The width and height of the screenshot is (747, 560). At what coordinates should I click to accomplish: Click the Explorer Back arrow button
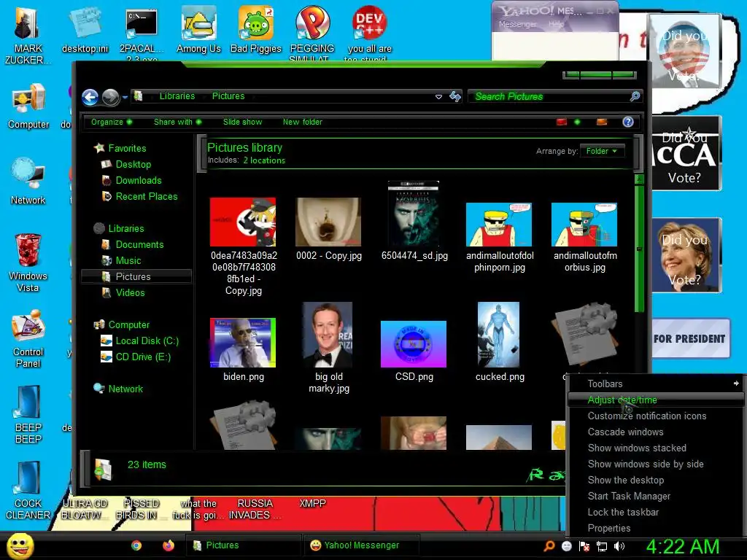[90, 97]
